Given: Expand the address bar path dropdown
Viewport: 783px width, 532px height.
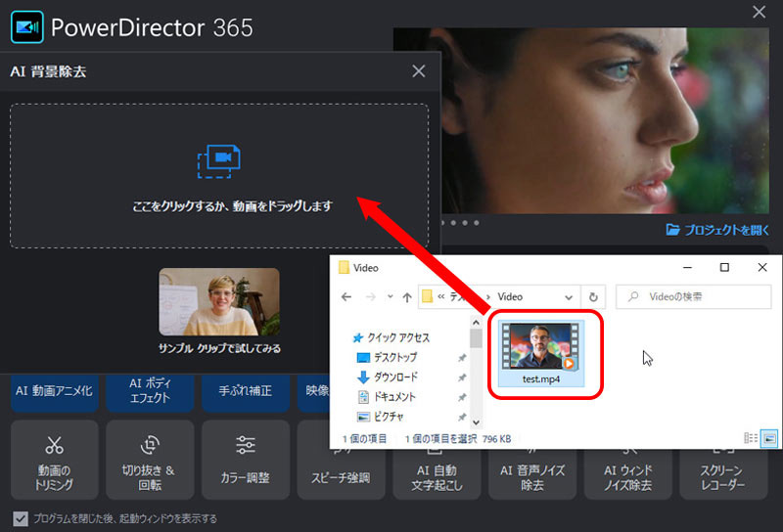Looking at the screenshot, I should [x=569, y=297].
